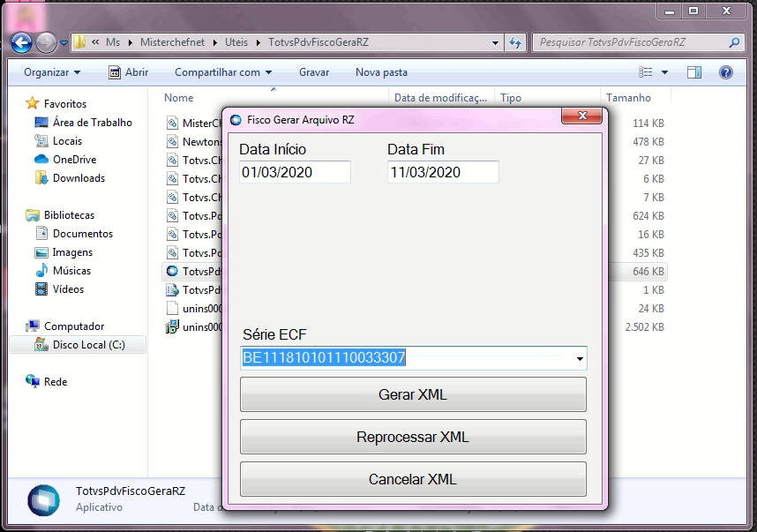The image size is (757, 532).
Task: Click the 435 KB size cell
Action: click(648, 253)
